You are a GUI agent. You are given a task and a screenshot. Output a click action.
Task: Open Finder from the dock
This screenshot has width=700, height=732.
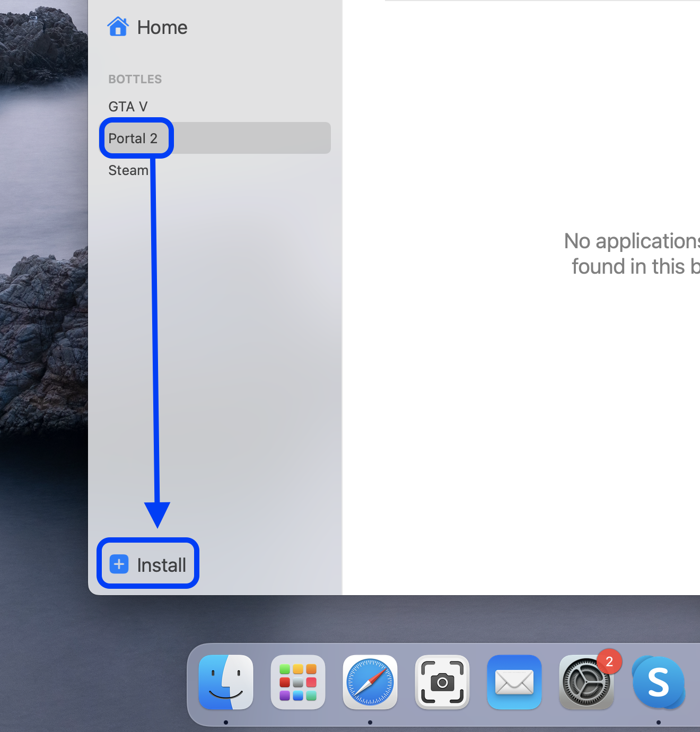[x=226, y=682]
